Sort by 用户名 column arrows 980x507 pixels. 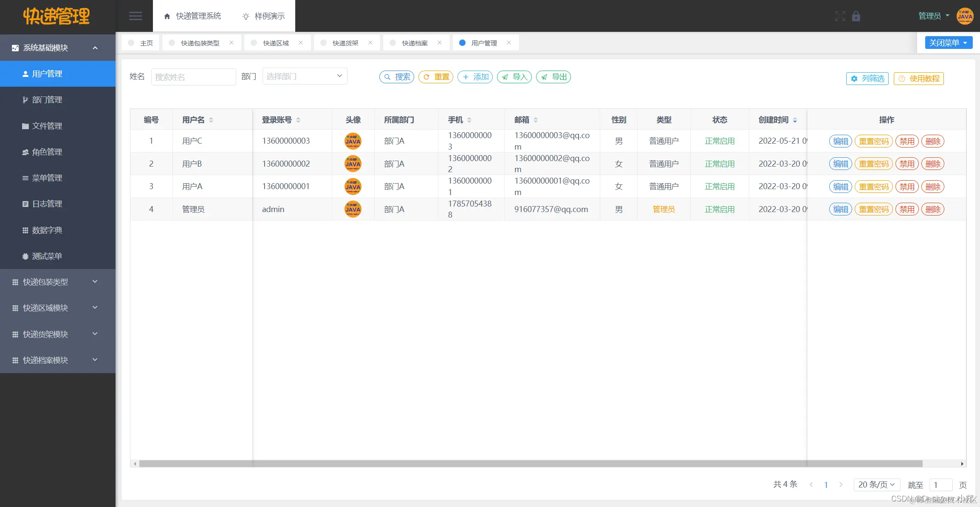(211, 120)
